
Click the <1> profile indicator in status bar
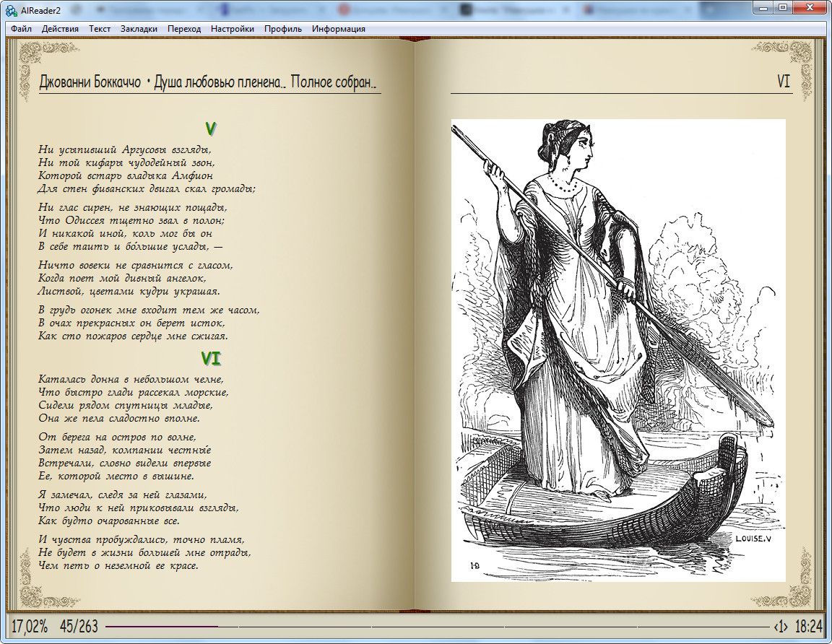click(780, 626)
